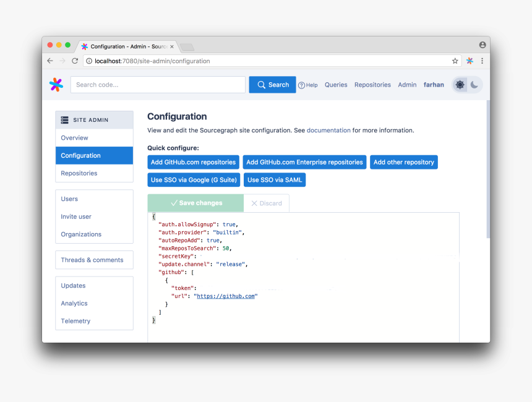
Task: Click the Sourcegraph logo icon
Action: point(56,85)
